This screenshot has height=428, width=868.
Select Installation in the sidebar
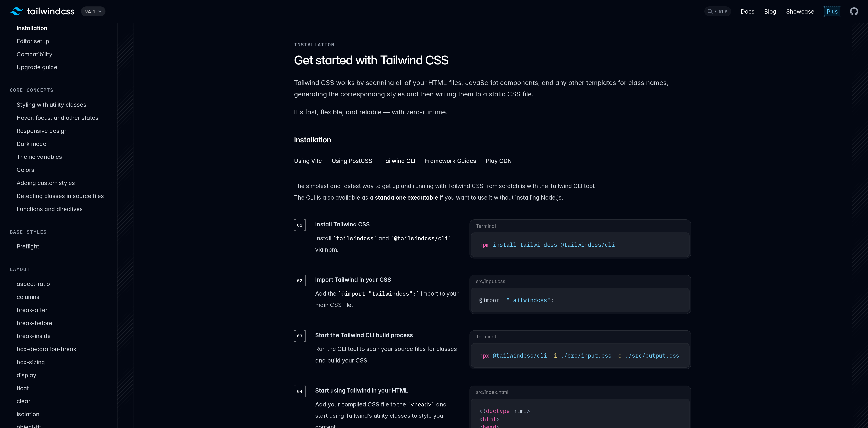[x=32, y=28]
